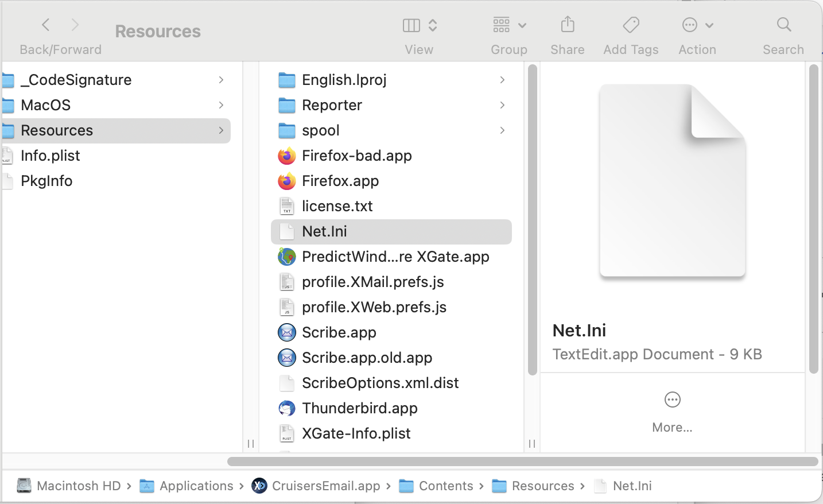This screenshot has width=823, height=504.
Task: Select the license.txt file icon
Action: click(x=287, y=206)
